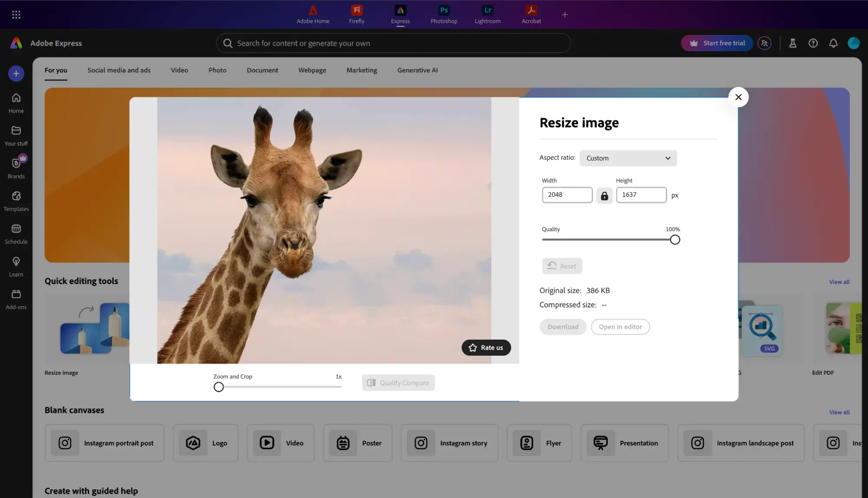
Task: Switch to the Generative AI tab
Action: point(417,70)
